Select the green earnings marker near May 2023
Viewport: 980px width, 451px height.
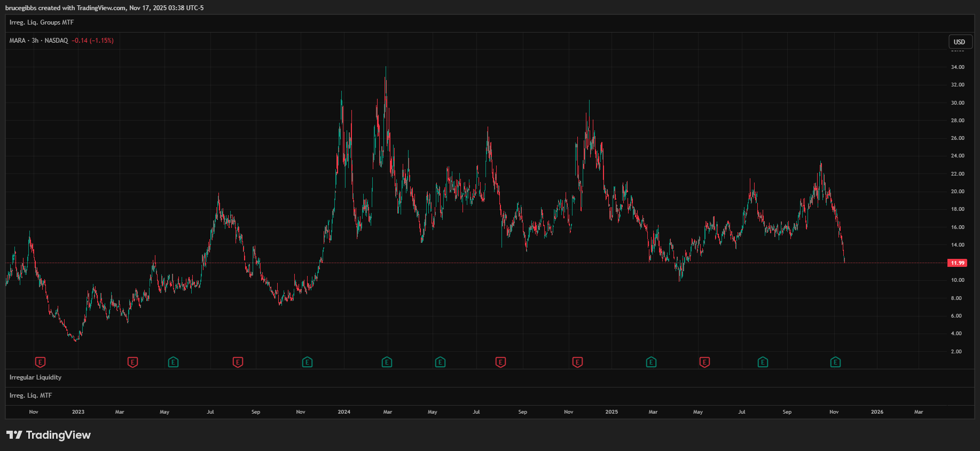click(x=173, y=362)
